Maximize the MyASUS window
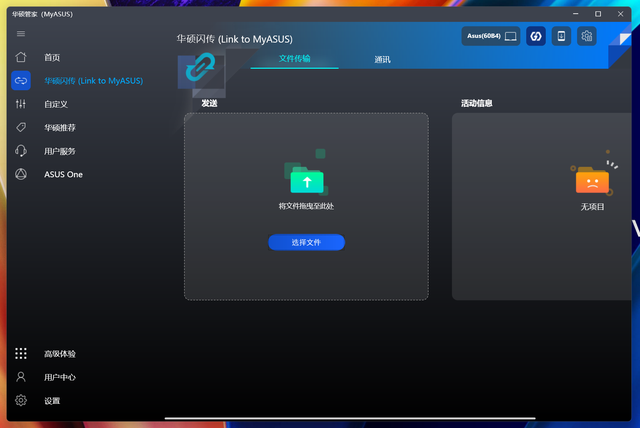The width and height of the screenshot is (640, 428). [x=598, y=14]
